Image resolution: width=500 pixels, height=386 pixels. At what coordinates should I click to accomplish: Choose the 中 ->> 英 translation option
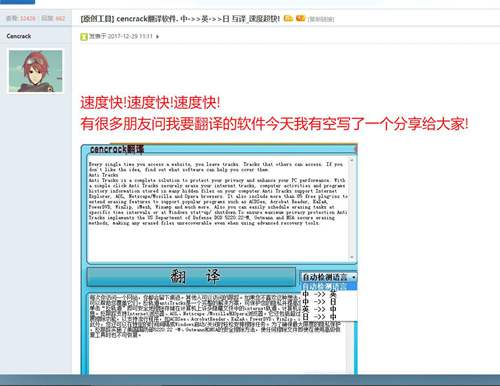pyautogui.click(x=319, y=294)
